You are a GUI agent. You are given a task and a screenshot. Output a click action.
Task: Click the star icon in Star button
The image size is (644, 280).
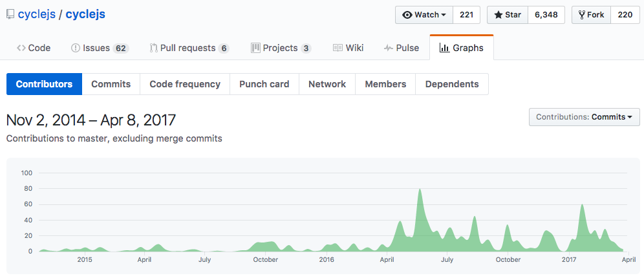[x=499, y=15]
